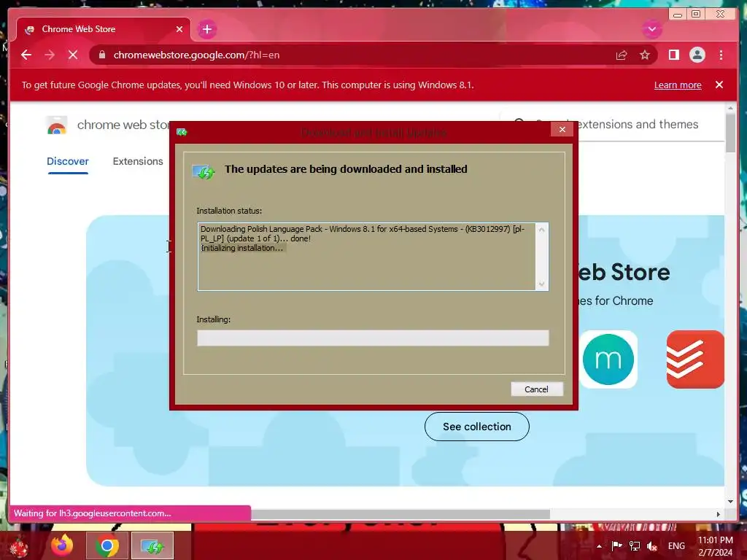Show hidden tray icons arrow
The width and height of the screenshot is (747, 560).
[x=600, y=546]
